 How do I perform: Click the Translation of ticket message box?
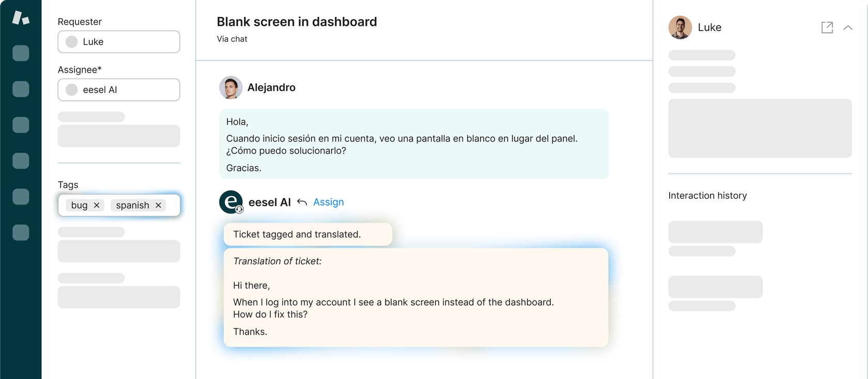tap(415, 297)
